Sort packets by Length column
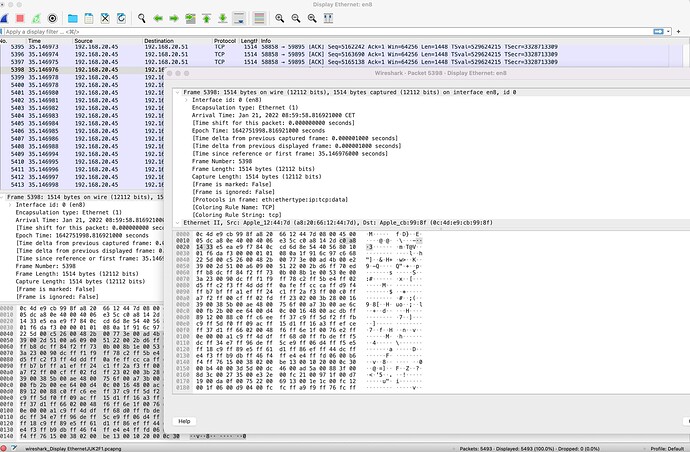 click(x=249, y=40)
